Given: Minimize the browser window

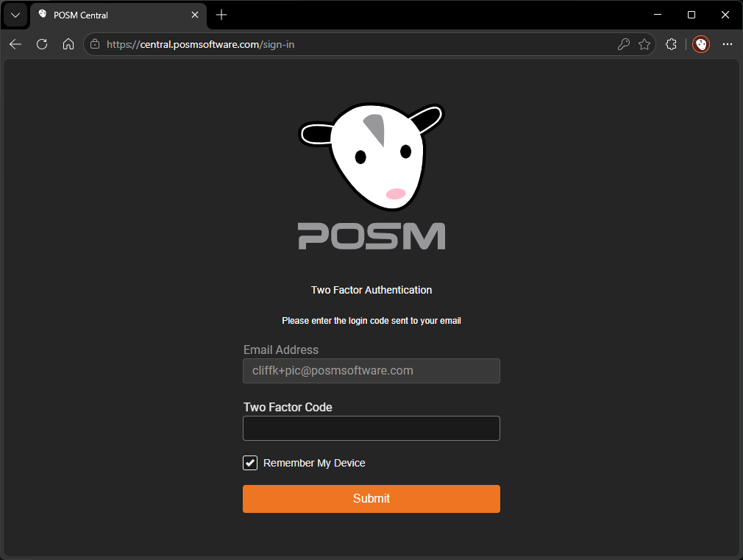Looking at the screenshot, I should (x=657, y=15).
